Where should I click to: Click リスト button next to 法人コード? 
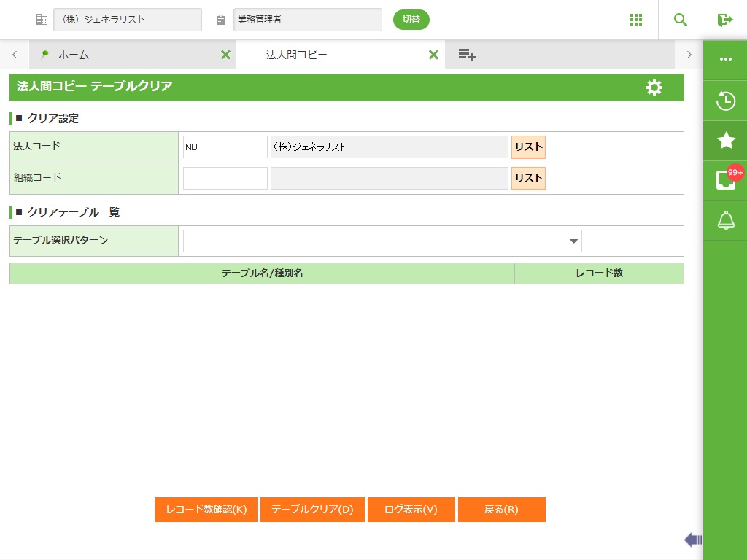(x=528, y=147)
